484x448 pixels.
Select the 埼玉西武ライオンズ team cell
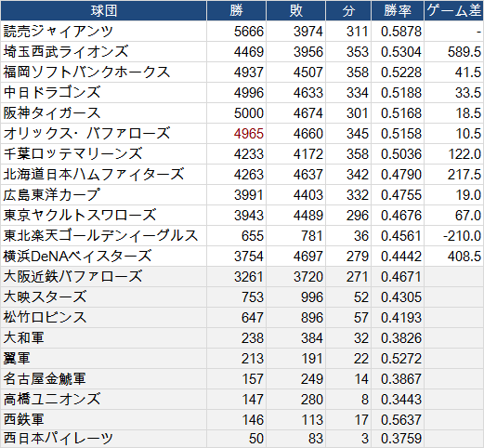point(104,52)
